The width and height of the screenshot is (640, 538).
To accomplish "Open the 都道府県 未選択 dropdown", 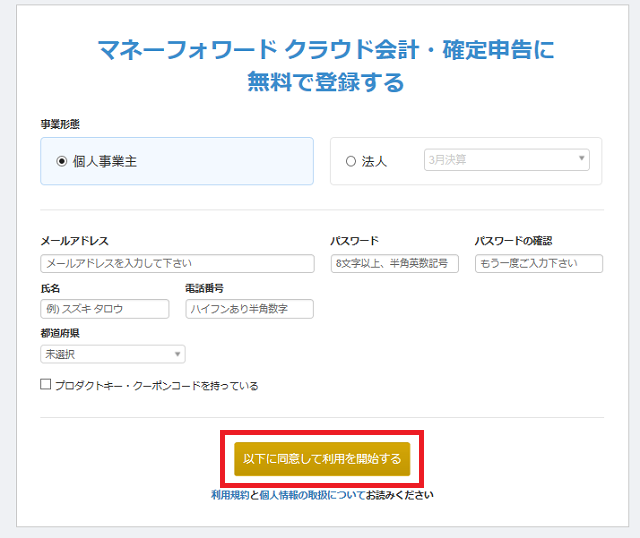I will point(113,354).
